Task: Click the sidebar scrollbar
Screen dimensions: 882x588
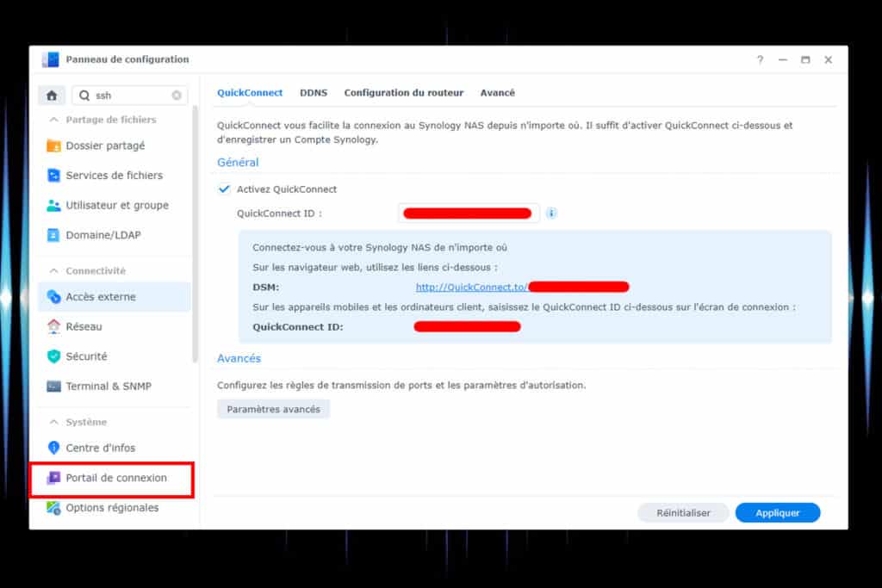Action: [x=196, y=234]
